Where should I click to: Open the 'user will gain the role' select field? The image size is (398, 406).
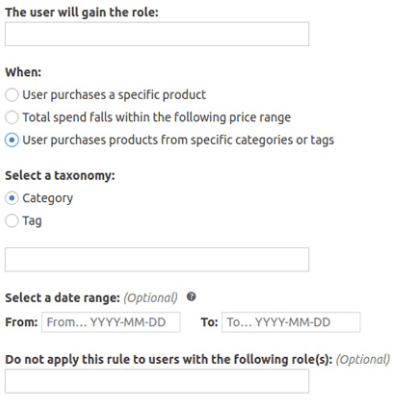tap(157, 34)
